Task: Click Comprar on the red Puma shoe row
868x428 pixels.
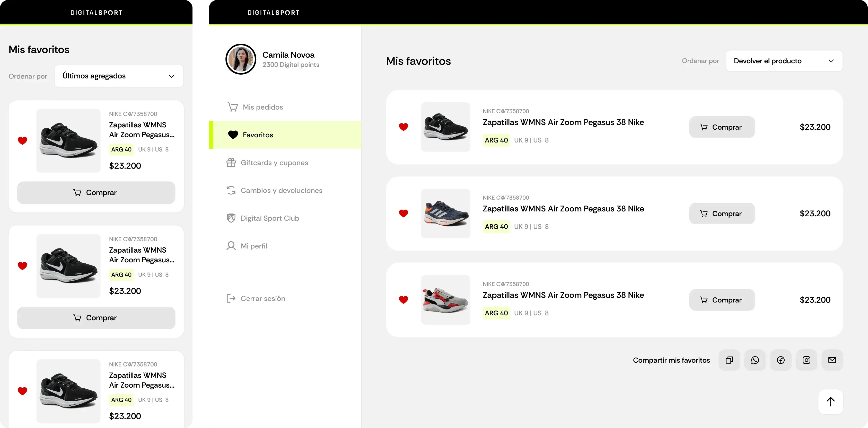Action: click(x=722, y=300)
